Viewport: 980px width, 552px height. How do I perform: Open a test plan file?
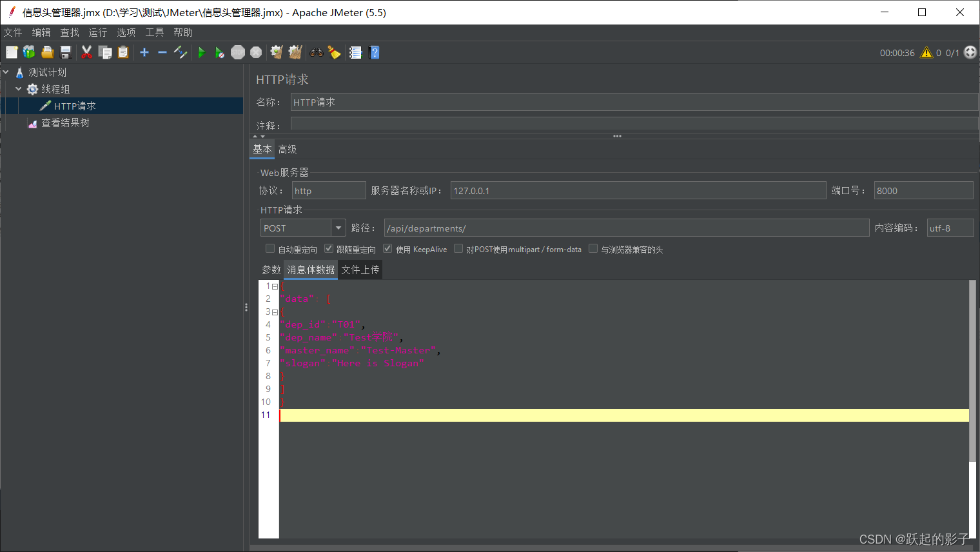click(x=47, y=52)
